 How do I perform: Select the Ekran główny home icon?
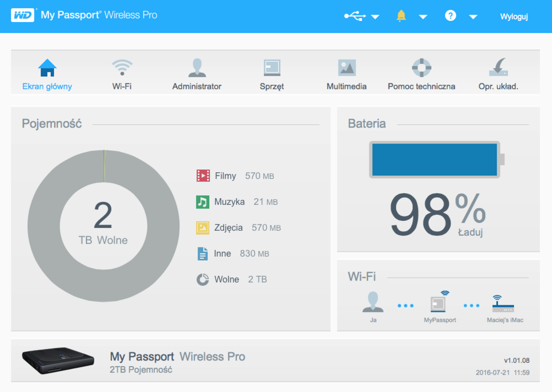(x=47, y=67)
